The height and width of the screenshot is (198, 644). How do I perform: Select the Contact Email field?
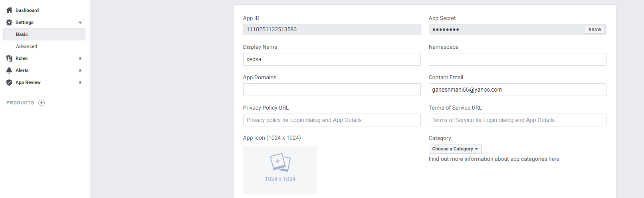(x=517, y=90)
